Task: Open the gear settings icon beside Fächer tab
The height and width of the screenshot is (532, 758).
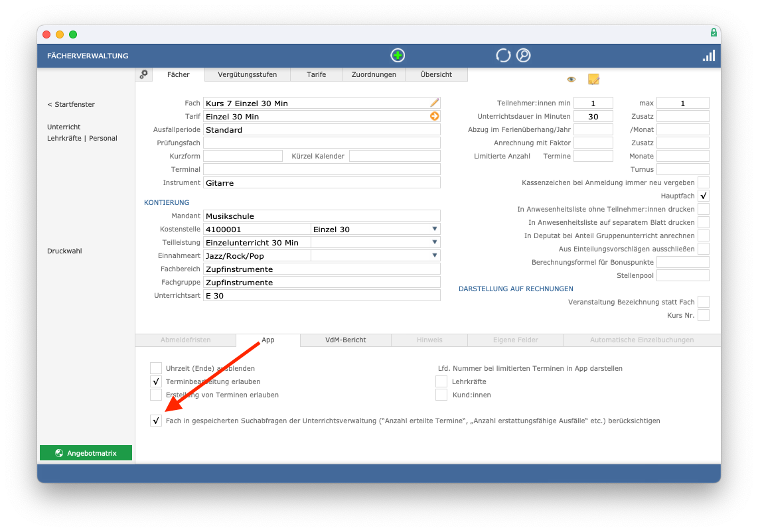Action: (143, 74)
